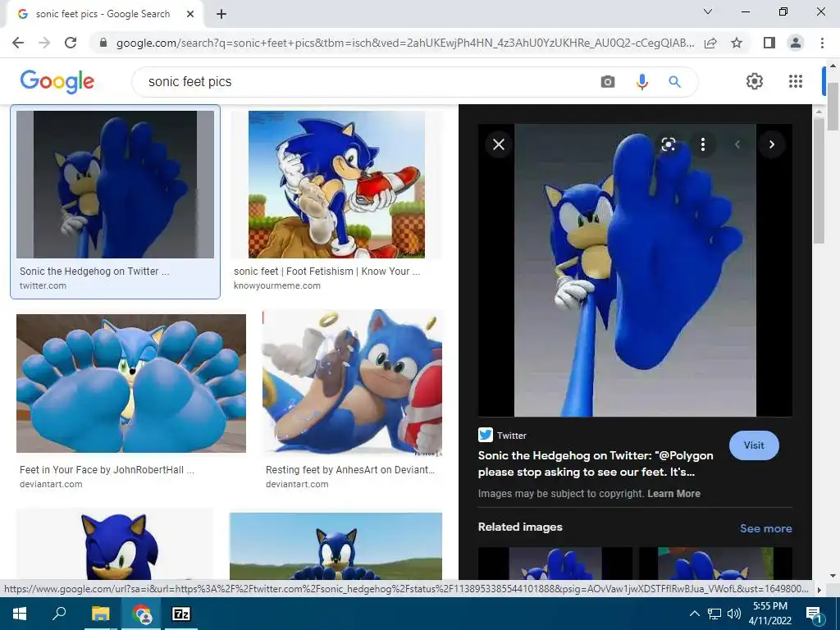840x630 pixels.
Task: Share this page icon in address bar
Action: 710,43
